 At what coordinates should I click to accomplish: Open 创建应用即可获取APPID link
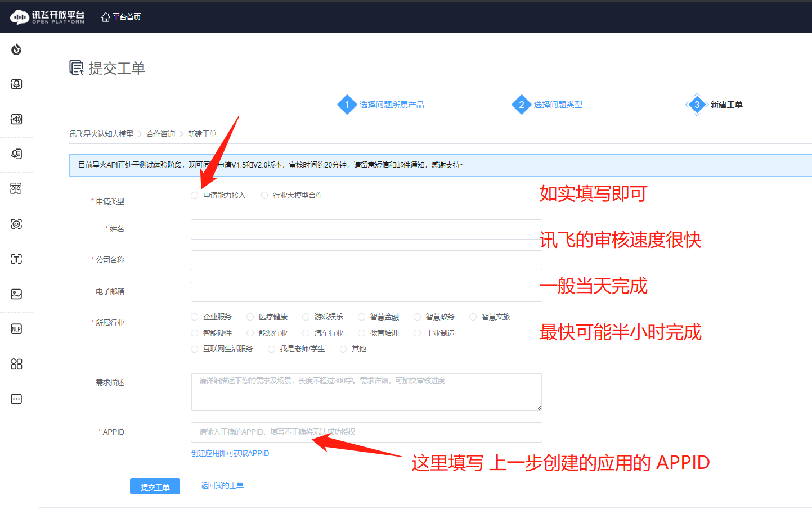click(230, 453)
